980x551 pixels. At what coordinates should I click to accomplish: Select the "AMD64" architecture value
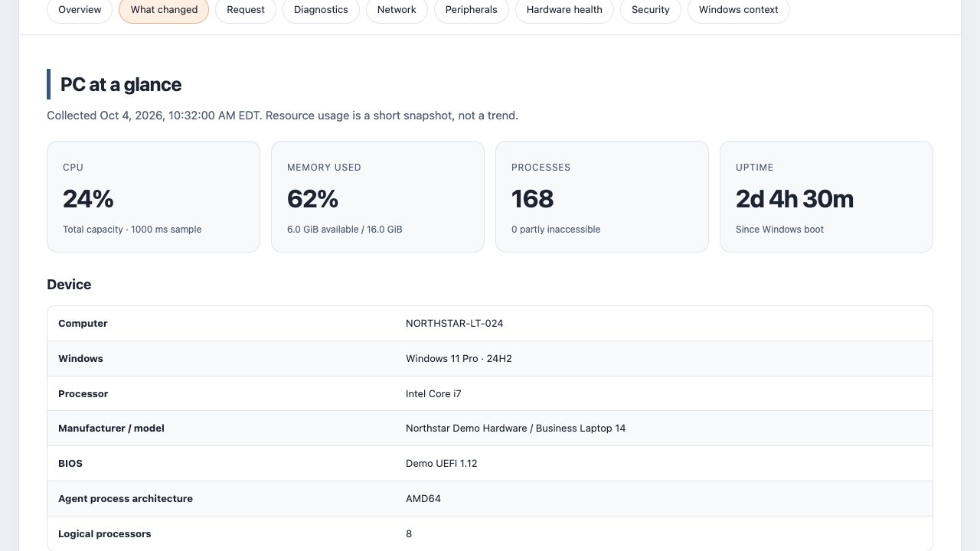point(423,499)
